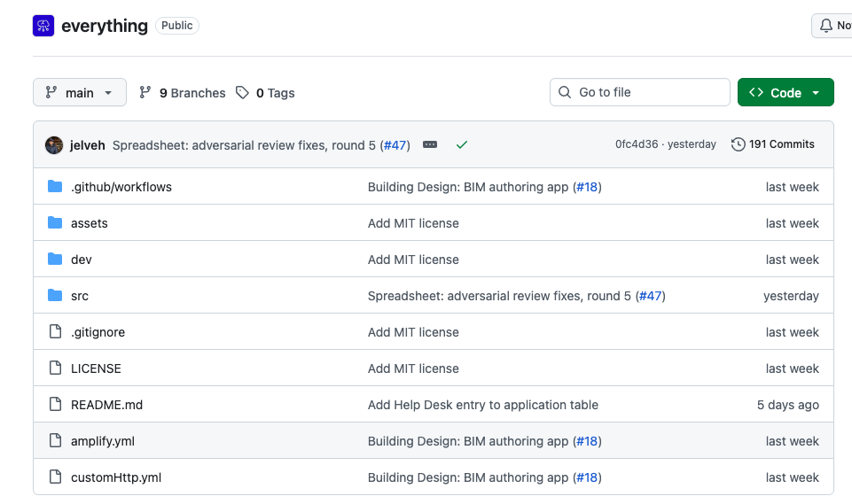Click the yesterday timestamp in src row
This screenshot has height=504, width=852.
click(791, 296)
